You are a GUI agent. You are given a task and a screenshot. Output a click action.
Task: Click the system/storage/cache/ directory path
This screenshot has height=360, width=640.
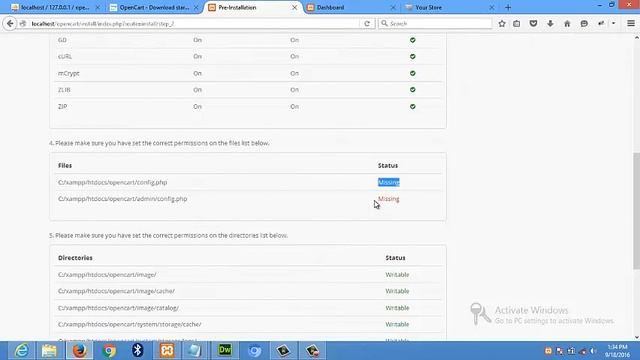click(129, 324)
